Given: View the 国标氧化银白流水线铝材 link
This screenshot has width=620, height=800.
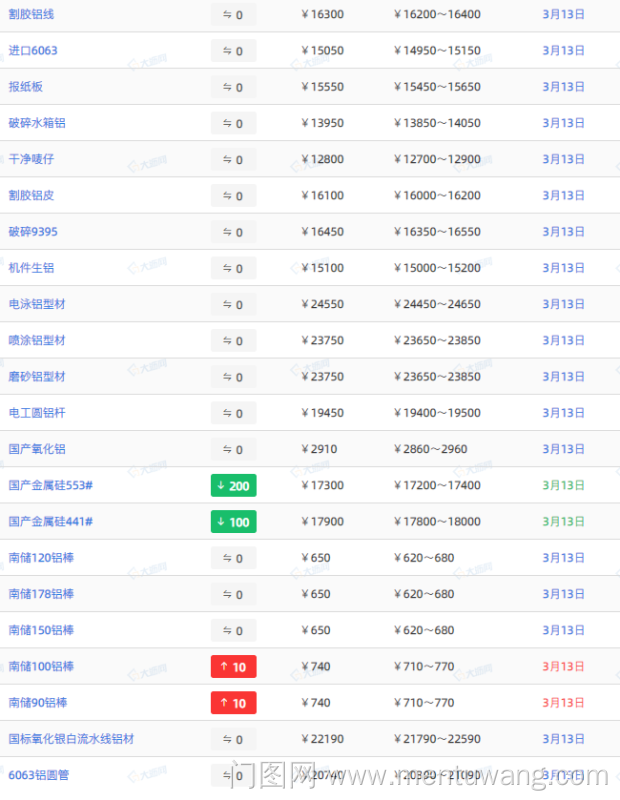Looking at the screenshot, I should click(71, 739).
